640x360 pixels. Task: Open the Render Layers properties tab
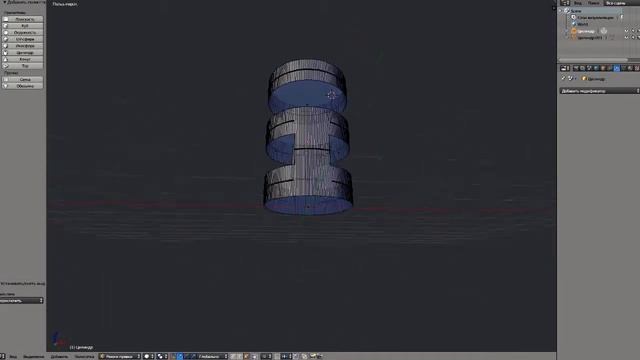click(582, 68)
